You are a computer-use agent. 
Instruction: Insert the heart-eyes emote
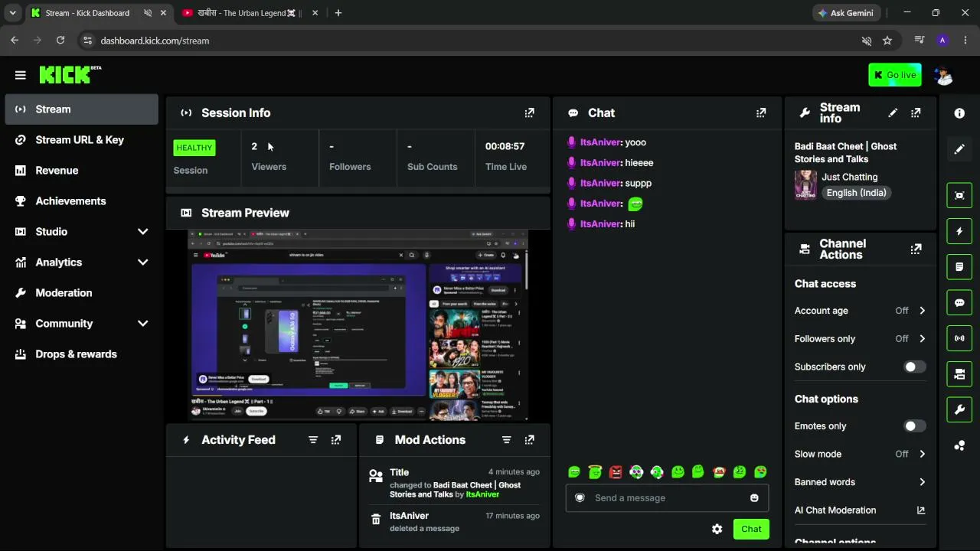[x=760, y=472]
